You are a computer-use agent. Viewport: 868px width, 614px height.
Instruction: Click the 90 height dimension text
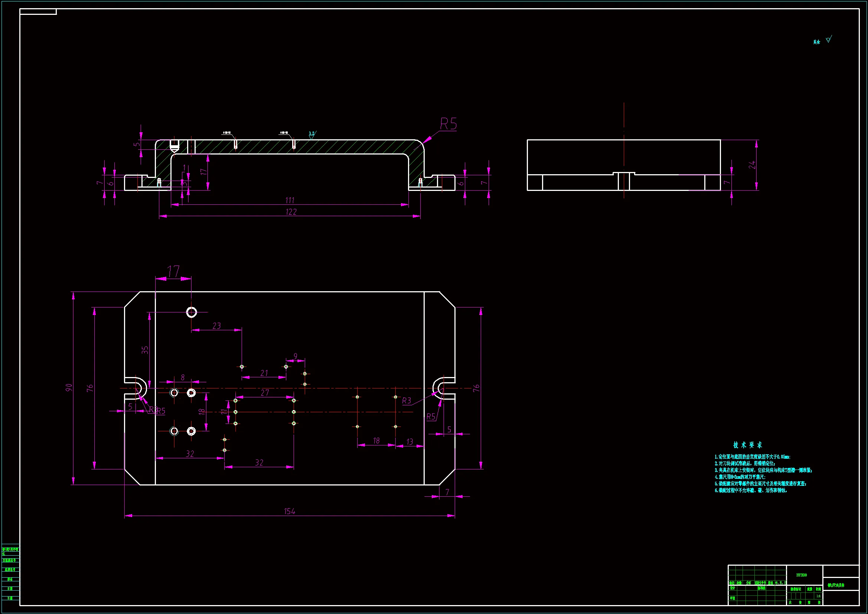[x=69, y=388]
